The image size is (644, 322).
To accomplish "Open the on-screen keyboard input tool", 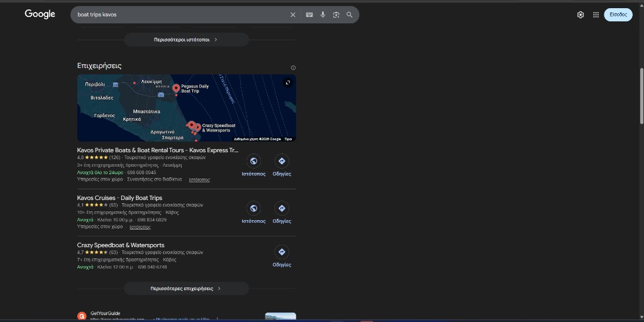I will tap(309, 15).
